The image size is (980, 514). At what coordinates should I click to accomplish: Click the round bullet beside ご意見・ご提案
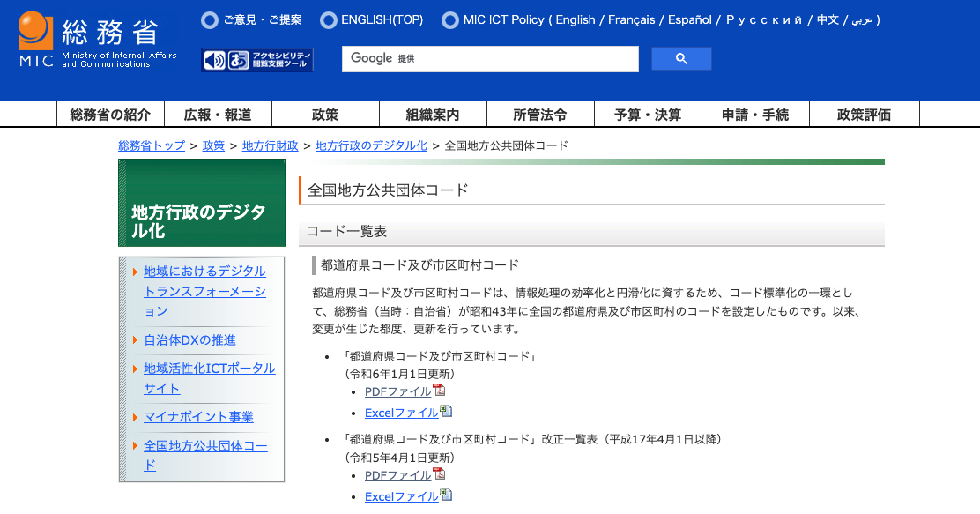point(210,19)
